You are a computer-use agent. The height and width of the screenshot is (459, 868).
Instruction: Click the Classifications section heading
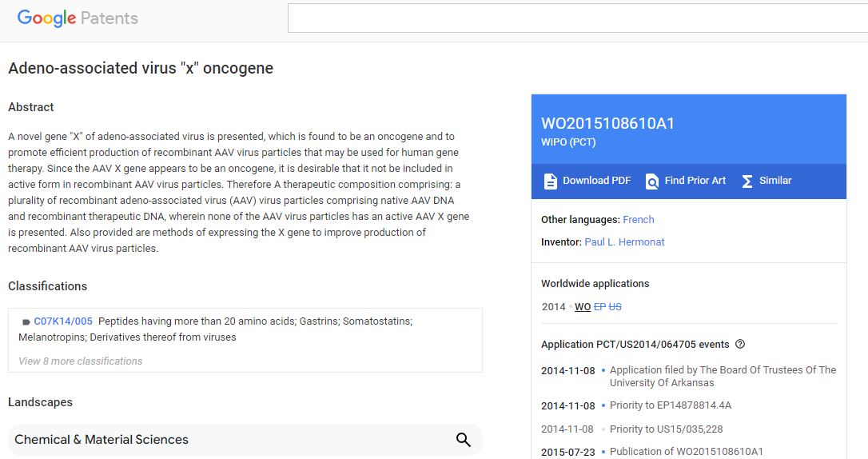(48, 286)
